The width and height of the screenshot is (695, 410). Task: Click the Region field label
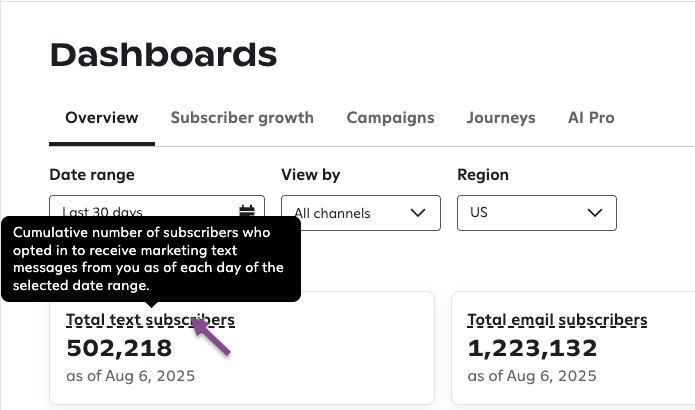(x=483, y=175)
